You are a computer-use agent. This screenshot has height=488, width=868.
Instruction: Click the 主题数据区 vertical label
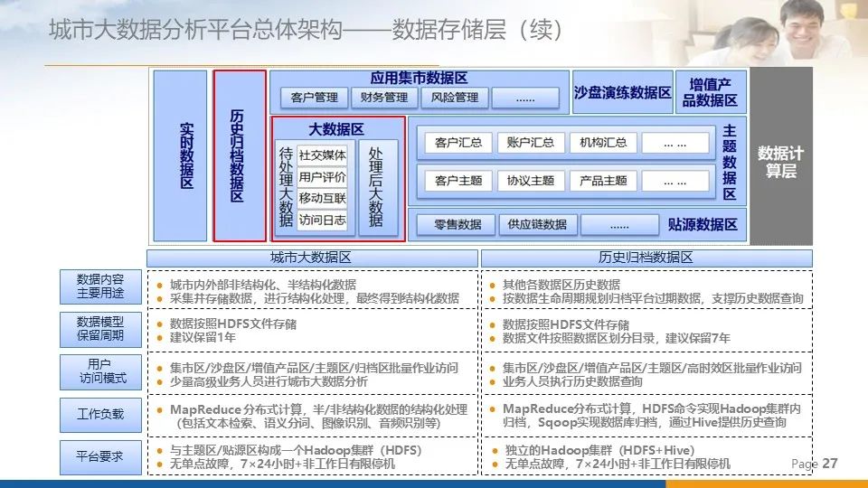(x=730, y=162)
